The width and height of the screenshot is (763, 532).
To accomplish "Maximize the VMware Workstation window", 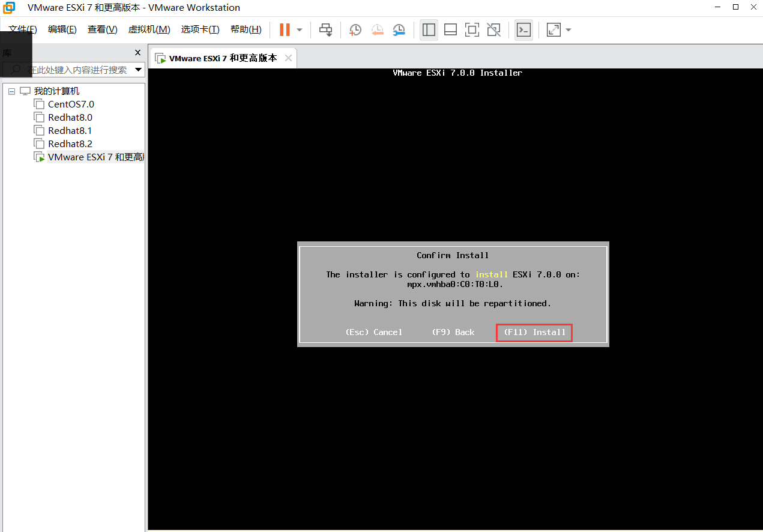I will tap(736, 7).
